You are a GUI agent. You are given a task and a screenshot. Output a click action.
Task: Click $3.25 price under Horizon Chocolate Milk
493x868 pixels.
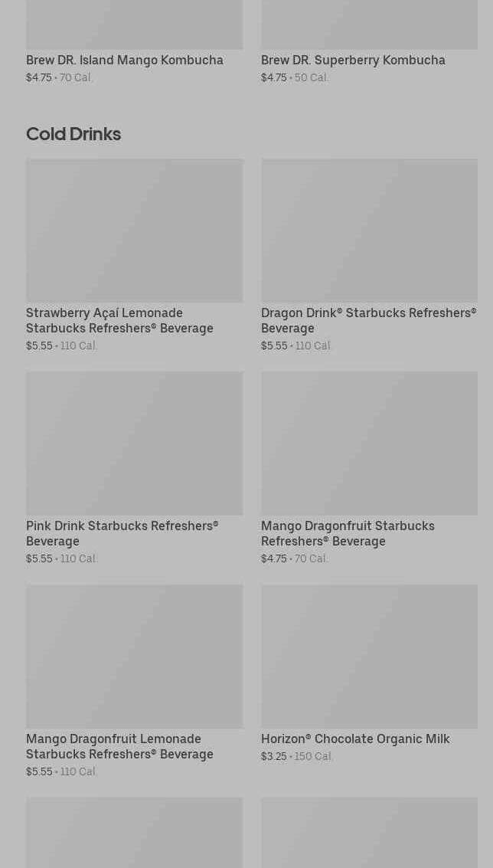pos(274,756)
